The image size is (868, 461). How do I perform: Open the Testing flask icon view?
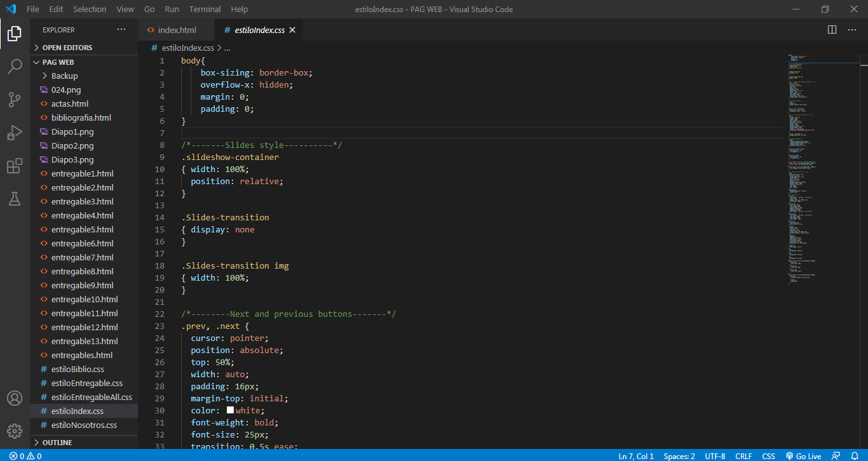click(x=15, y=199)
